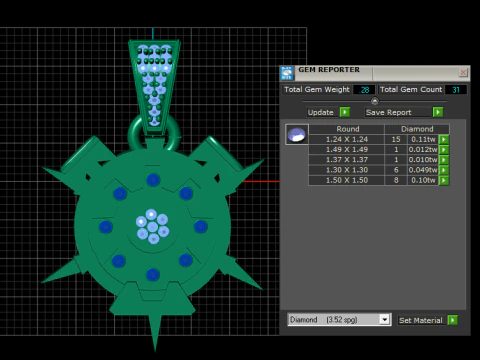Click the 0.11tw weight cell

tap(423, 139)
